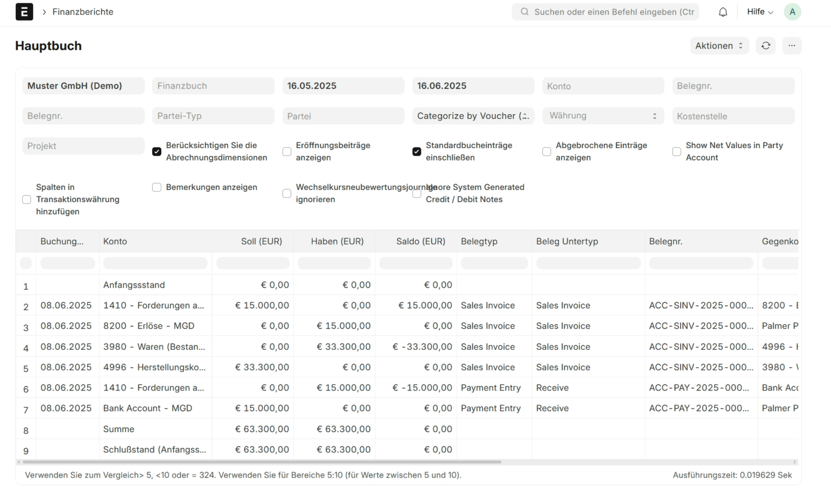Select the Anfangssstand row cell

tap(155, 285)
